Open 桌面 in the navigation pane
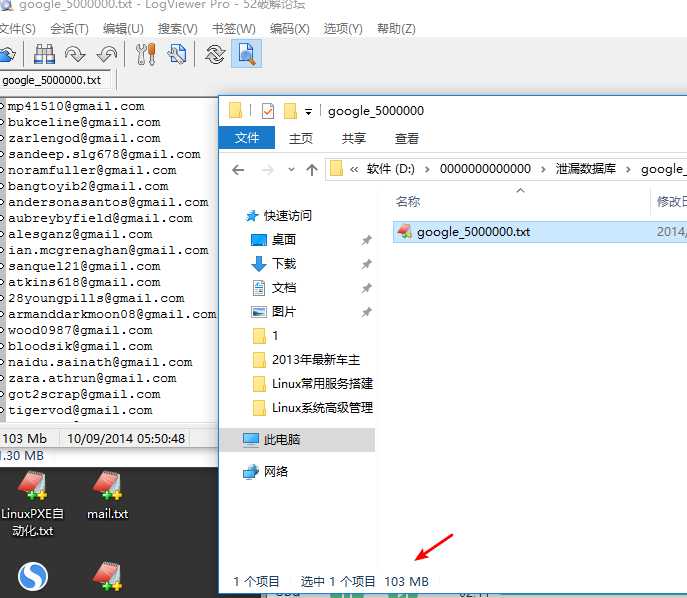The image size is (687, 598). point(283,240)
